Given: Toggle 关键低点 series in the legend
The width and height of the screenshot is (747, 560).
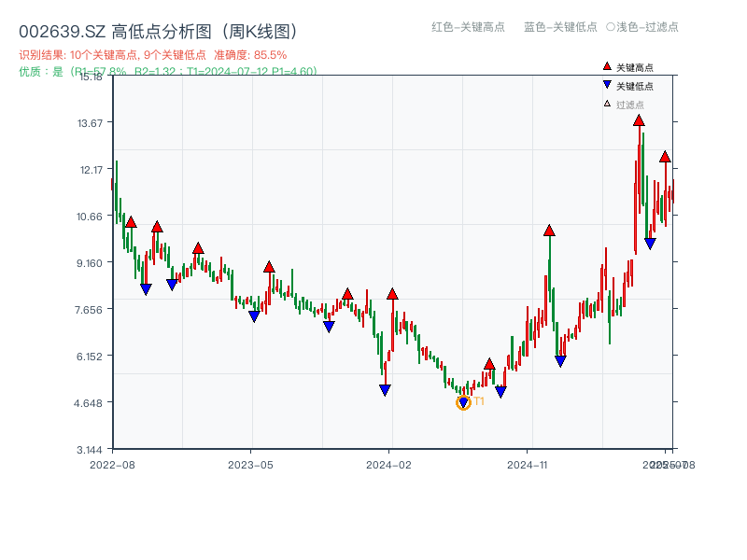Looking at the screenshot, I should [x=633, y=84].
